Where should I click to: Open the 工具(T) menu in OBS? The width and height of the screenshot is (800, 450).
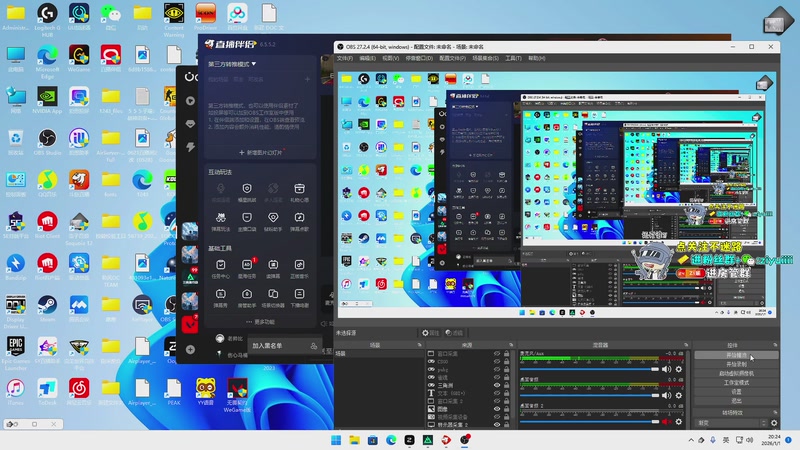point(513,58)
